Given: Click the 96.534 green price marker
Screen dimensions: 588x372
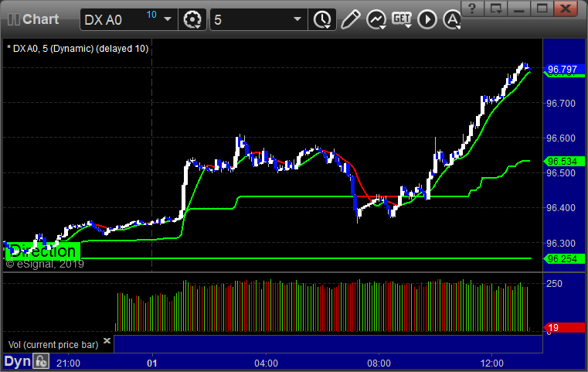Looking at the screenshot, I should coord(564,162).
